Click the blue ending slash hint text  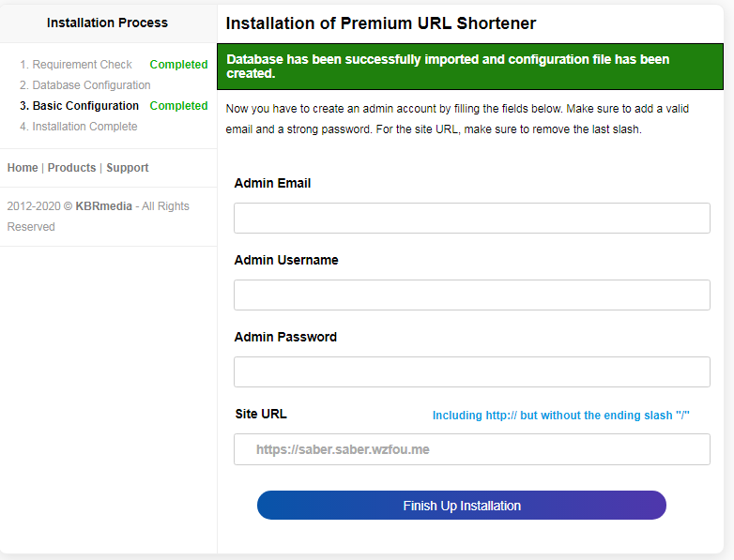[x=560, y=416]
